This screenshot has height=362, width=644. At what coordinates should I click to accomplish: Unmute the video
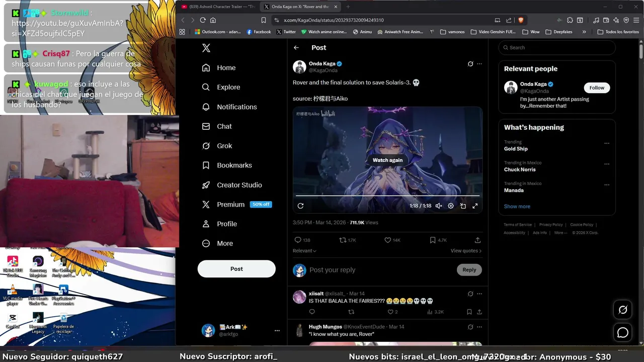439,206
